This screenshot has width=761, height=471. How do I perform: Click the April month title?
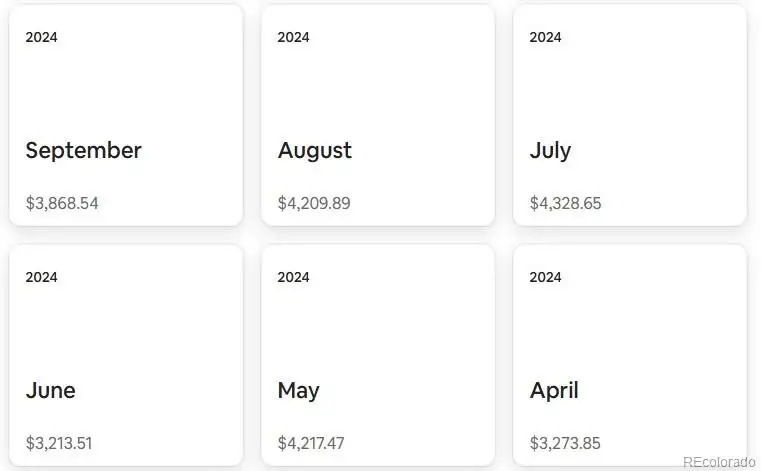click(554, 391)
